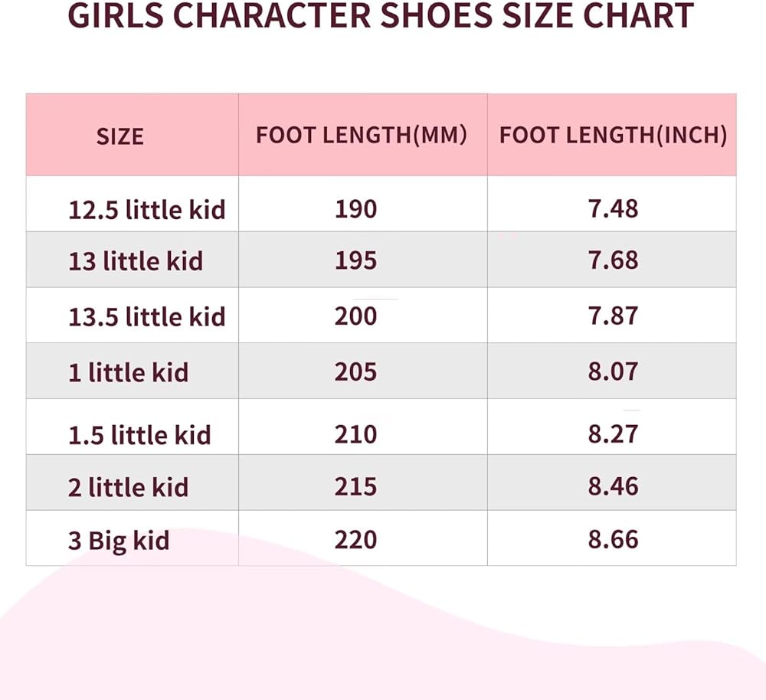Select the 200 millimeter foot length value
Image resolution: width=766 pixels, height=700 pixels.
tap(355, 316)
